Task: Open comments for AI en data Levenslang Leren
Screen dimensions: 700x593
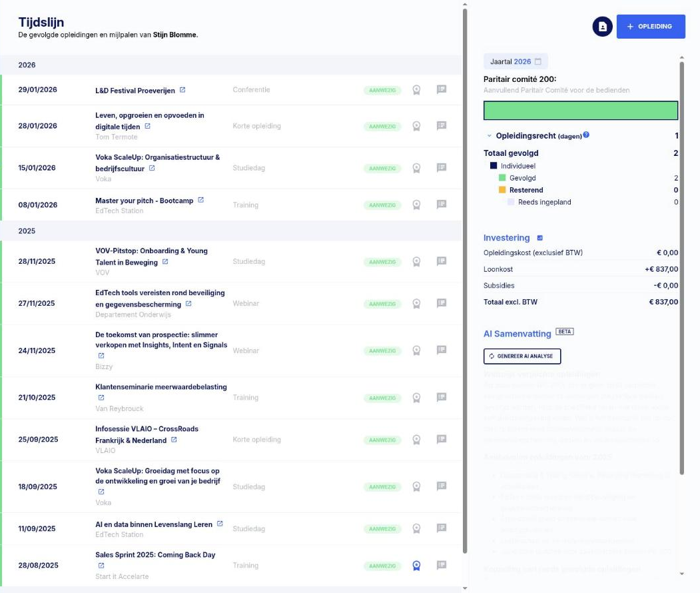Action: coord(442,528)
